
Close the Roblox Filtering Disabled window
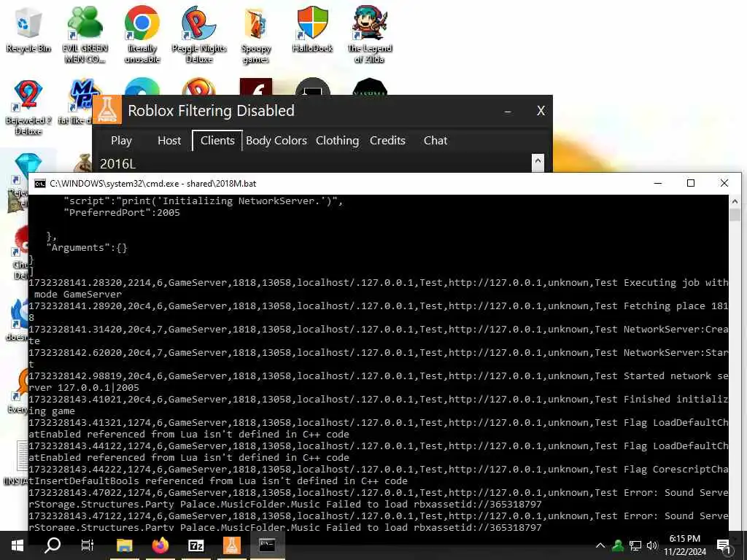click(541, 111)
